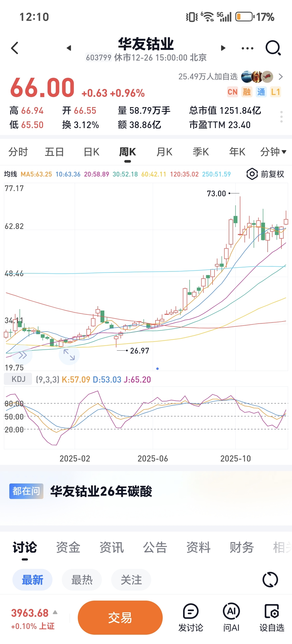The width and height of the screenshot is (292, 644).
Task: Tap the 通 stock connect badge
Action: pos(261,92)
